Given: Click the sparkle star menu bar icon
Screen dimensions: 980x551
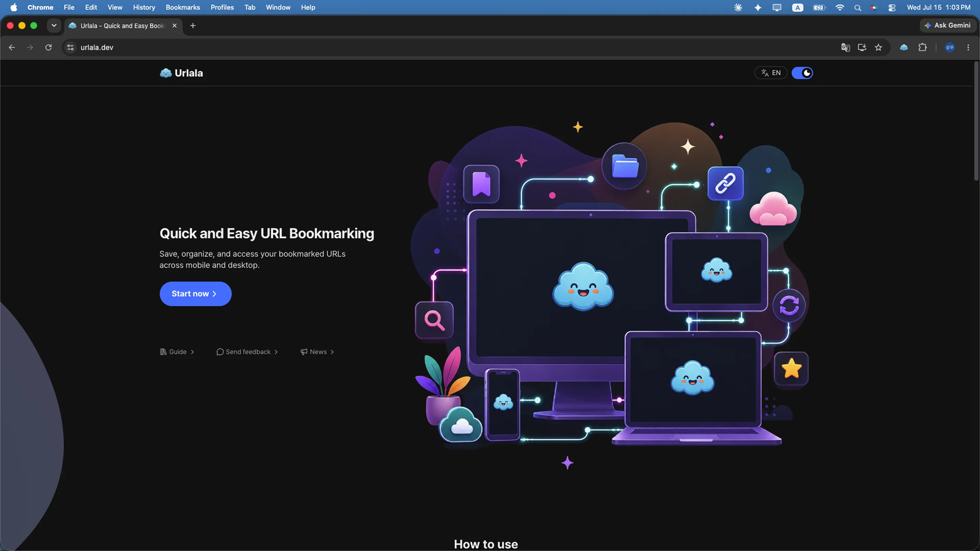Looking at the screenshot, I should coord(758,7).
